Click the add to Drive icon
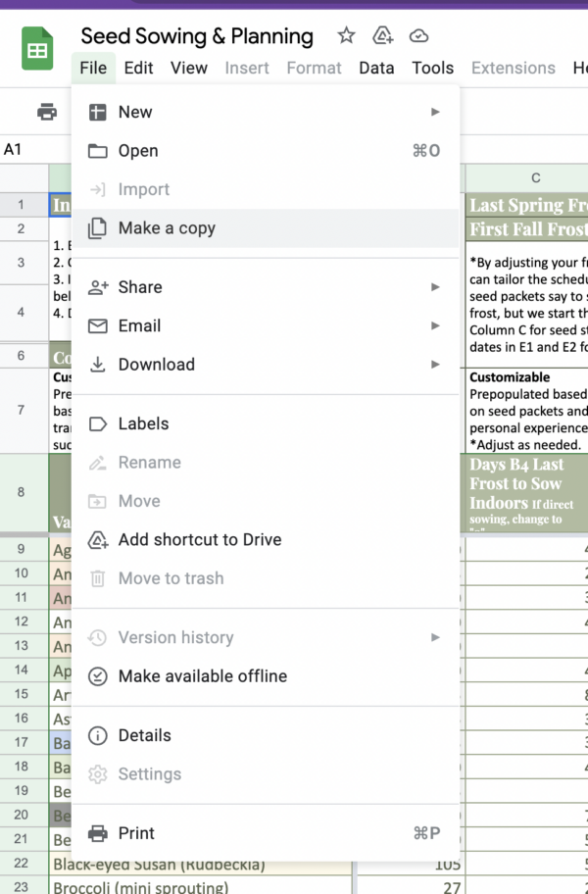Image resolution: width=588 pixels, height=894 pixels. [382, 36]
